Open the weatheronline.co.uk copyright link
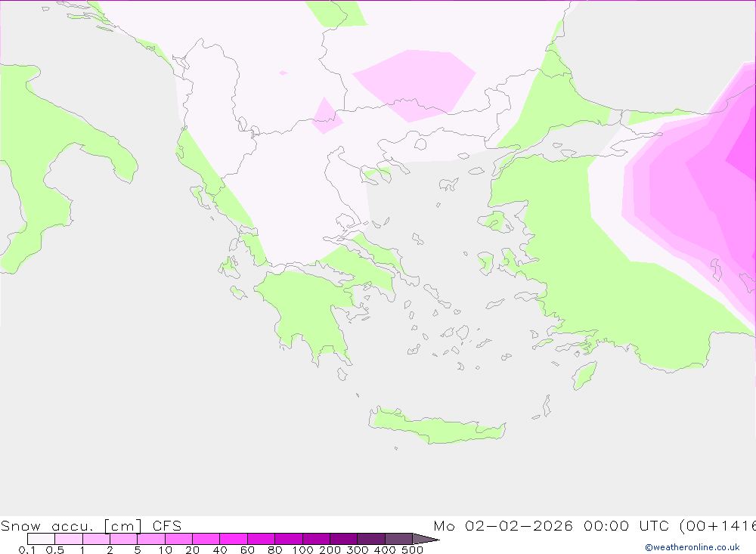Screen dimensions: 756x554 [692, 547]
